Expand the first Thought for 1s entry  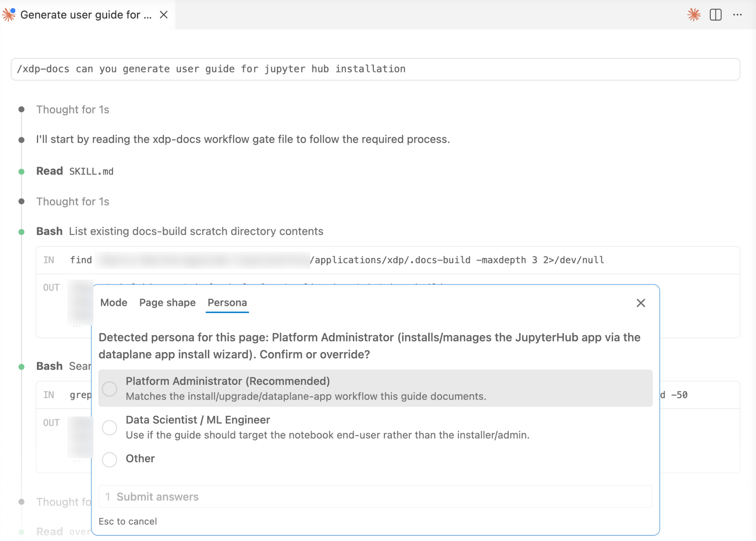pos(73,110)
